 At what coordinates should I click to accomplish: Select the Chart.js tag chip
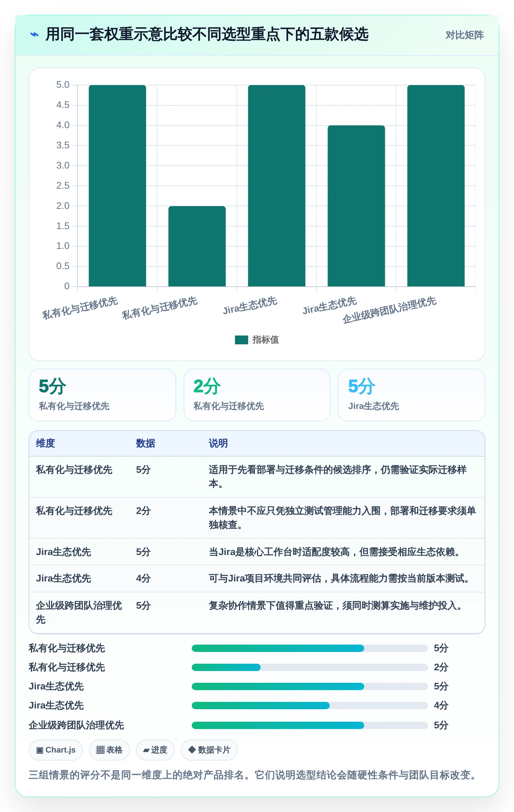(56, 750)
